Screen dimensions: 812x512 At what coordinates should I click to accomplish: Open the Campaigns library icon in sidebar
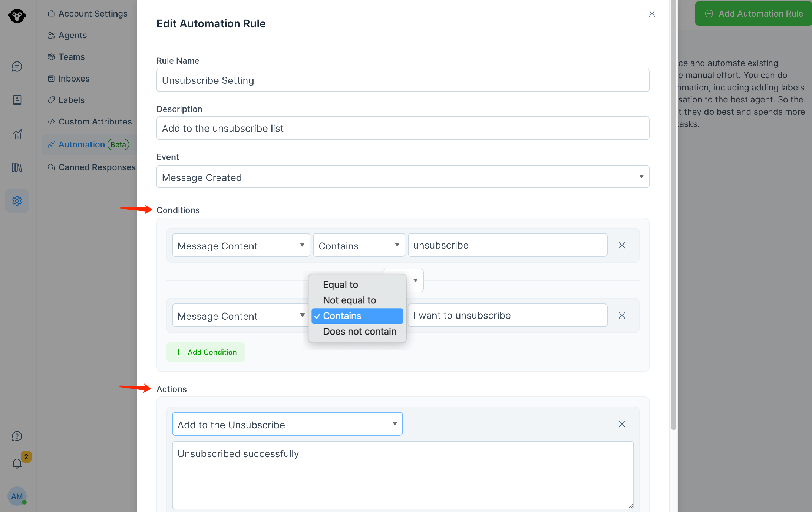(17, 167)
